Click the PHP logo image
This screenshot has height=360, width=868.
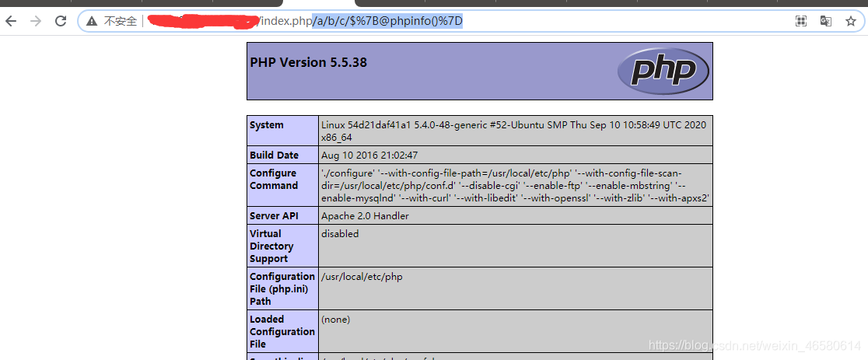pos(663,70)
